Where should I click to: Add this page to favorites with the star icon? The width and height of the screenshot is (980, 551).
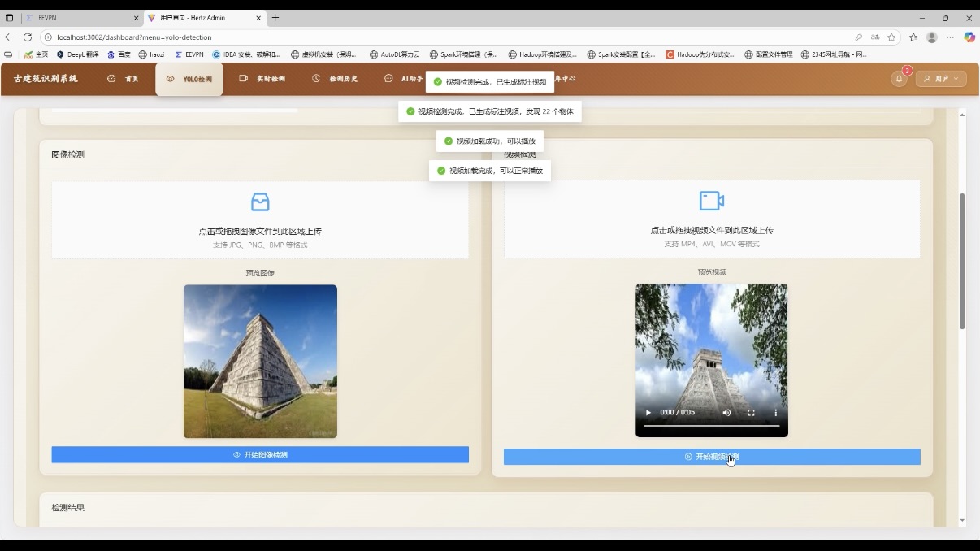(x=891, y=37)
